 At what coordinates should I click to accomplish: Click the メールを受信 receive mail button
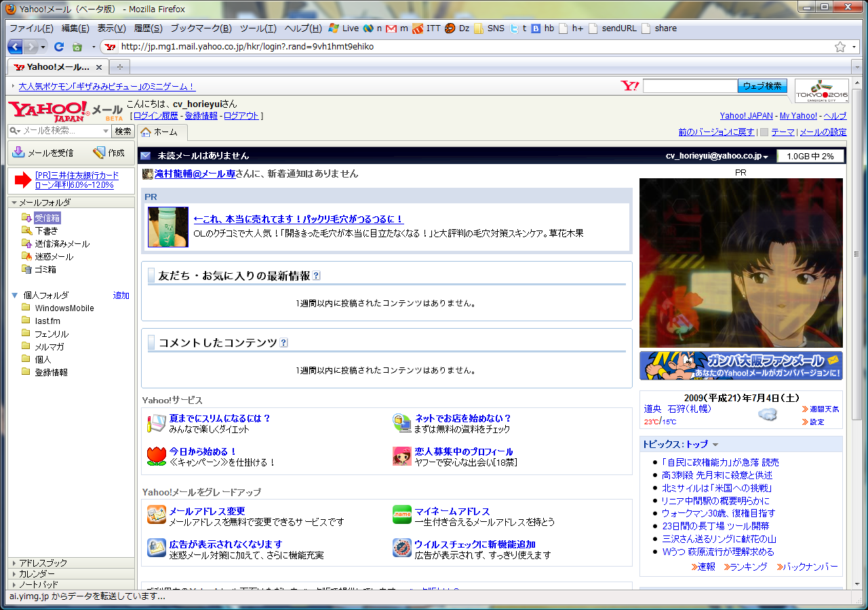pos(43,152)
